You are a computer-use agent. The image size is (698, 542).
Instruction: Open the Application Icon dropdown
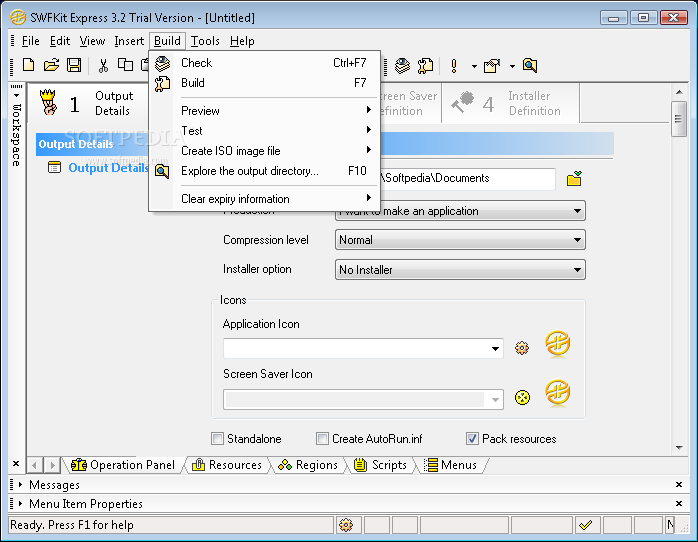pyautogui.click(x=495, y=348)
